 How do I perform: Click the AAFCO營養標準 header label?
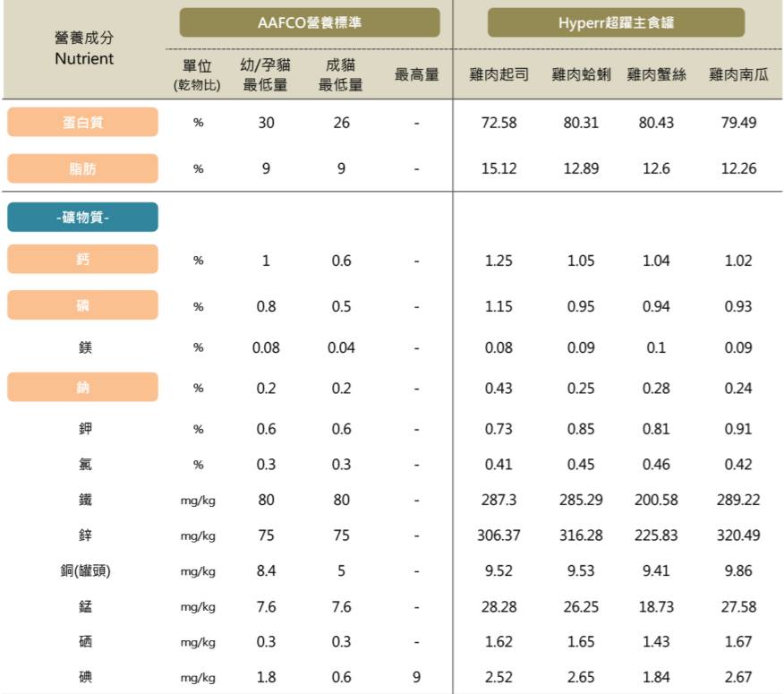tap(310, 22)
